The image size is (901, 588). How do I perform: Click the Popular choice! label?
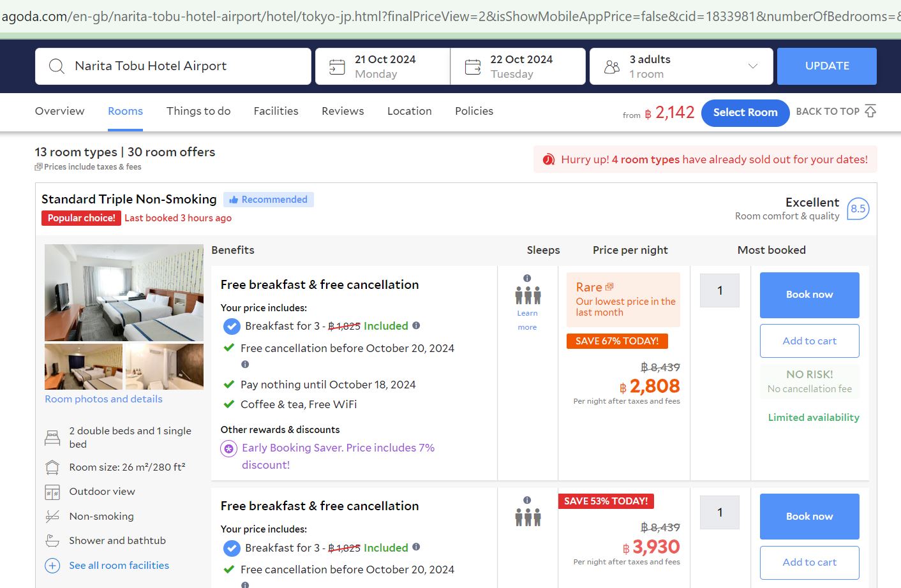tap(81, 218)
